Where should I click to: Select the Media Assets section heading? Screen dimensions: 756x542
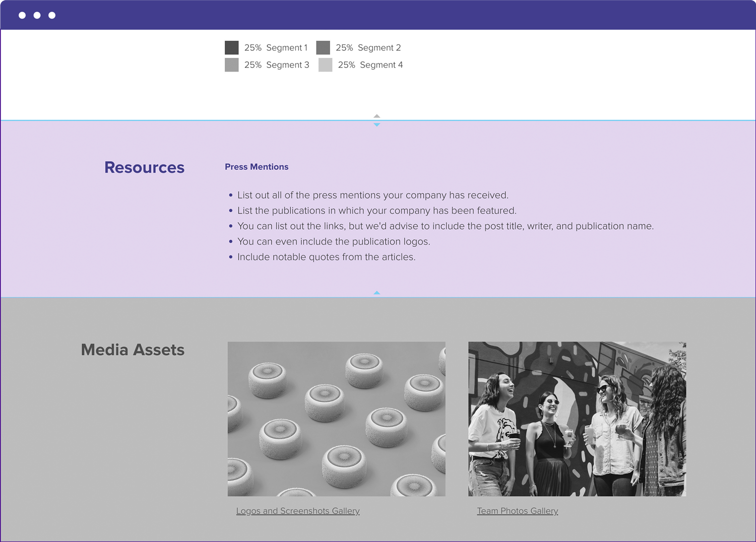click(133, 350)
